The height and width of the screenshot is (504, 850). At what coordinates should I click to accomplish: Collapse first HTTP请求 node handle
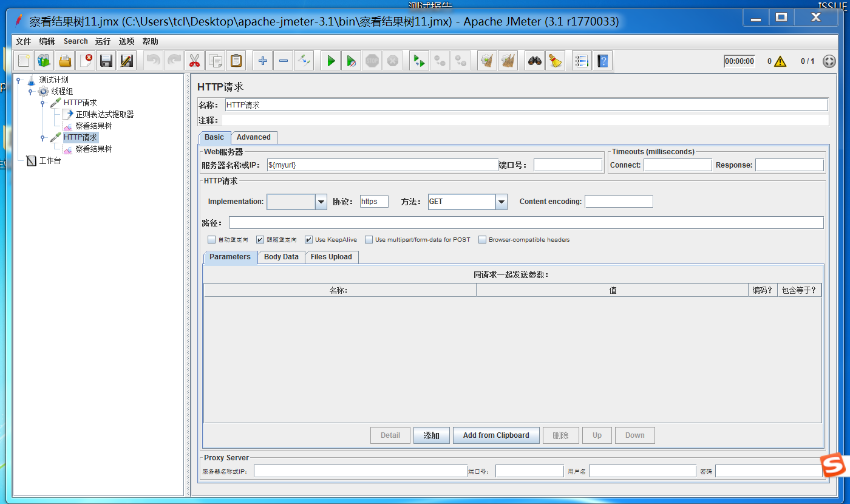coord(42,103)
